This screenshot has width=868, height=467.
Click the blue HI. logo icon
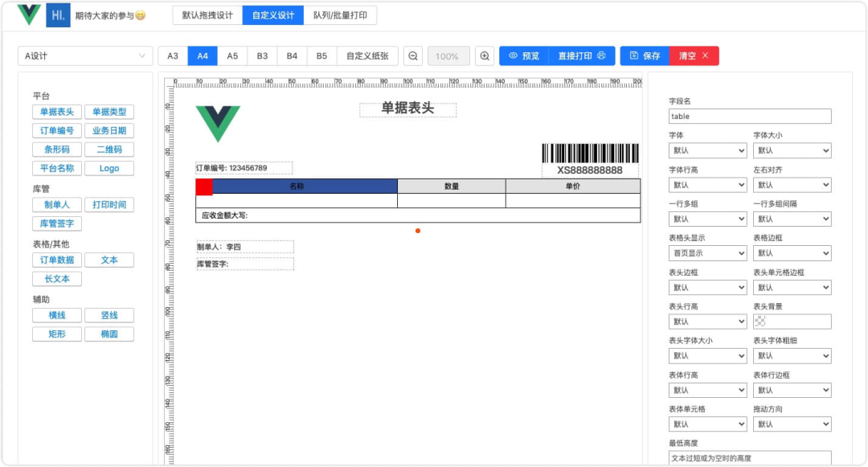(58, 15)
